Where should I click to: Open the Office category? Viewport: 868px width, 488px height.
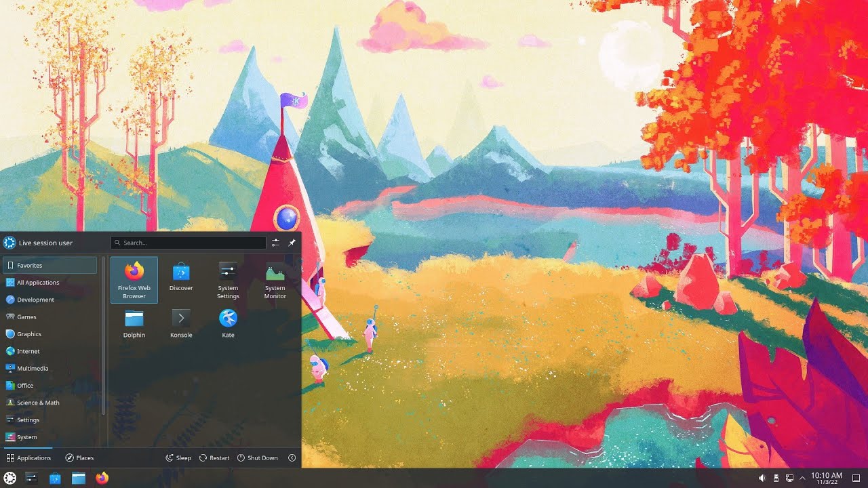[x=50, y=386]
